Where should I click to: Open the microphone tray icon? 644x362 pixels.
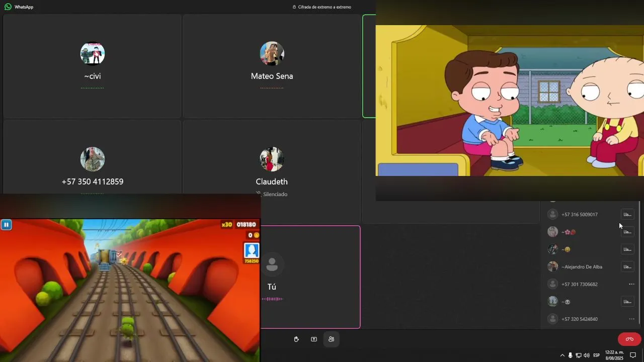[570, 355]
